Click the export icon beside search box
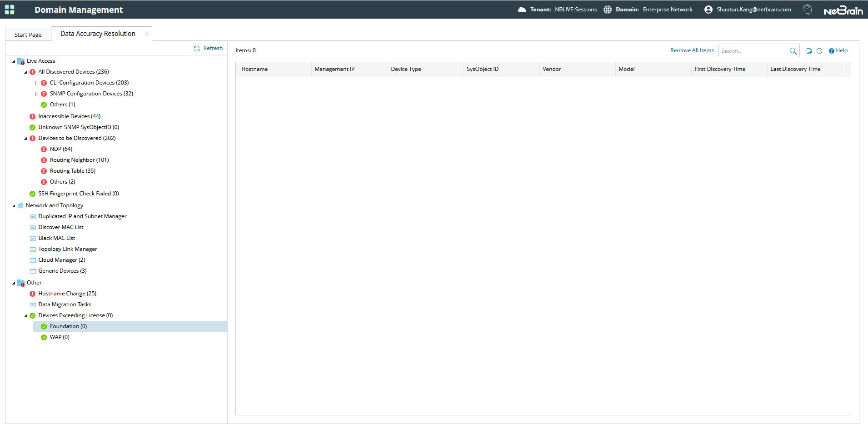The height and width of the screenshot is (424, 868). tap(809, 51)
